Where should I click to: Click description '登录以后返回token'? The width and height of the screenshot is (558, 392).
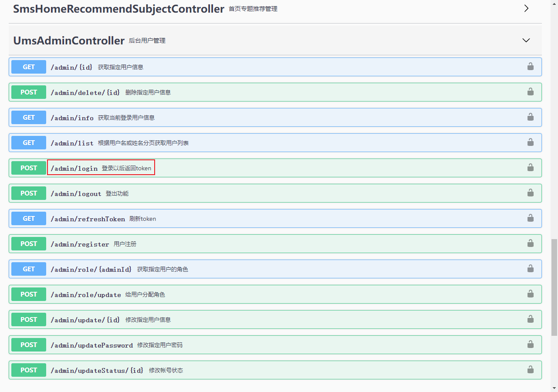(x=126, y=168)
